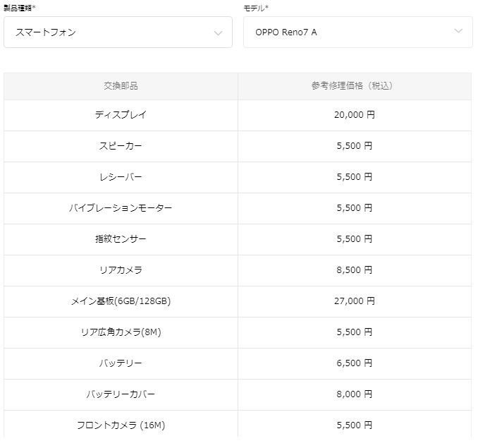
Task: Click the フロントカメラ (16M) part cell
Action: [x=121, y=425]
